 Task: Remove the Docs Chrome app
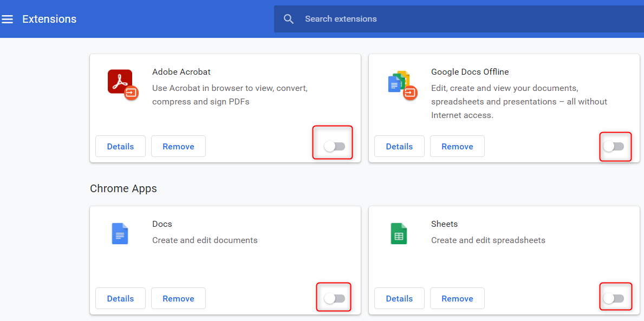pos(178,298)
